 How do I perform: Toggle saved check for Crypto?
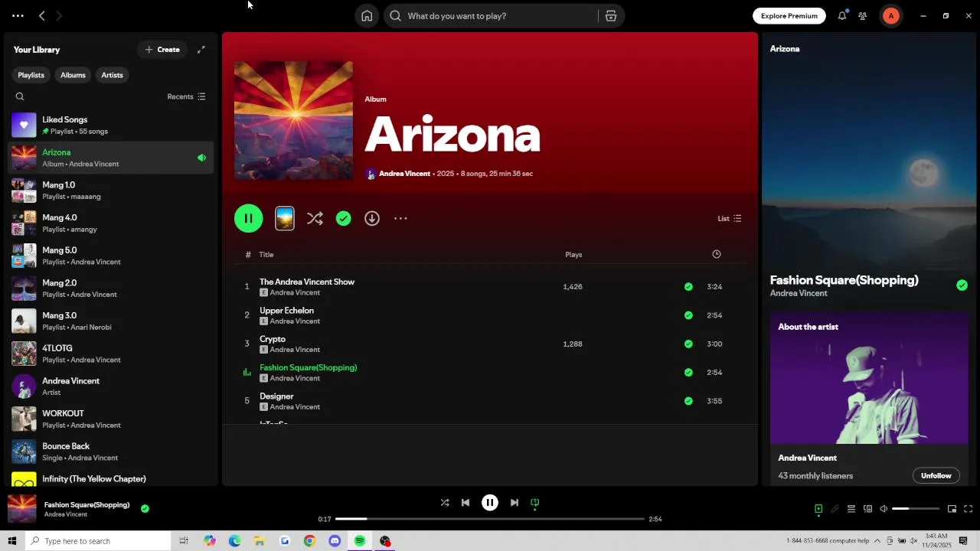pyautogui.click(x=688, y=344)
